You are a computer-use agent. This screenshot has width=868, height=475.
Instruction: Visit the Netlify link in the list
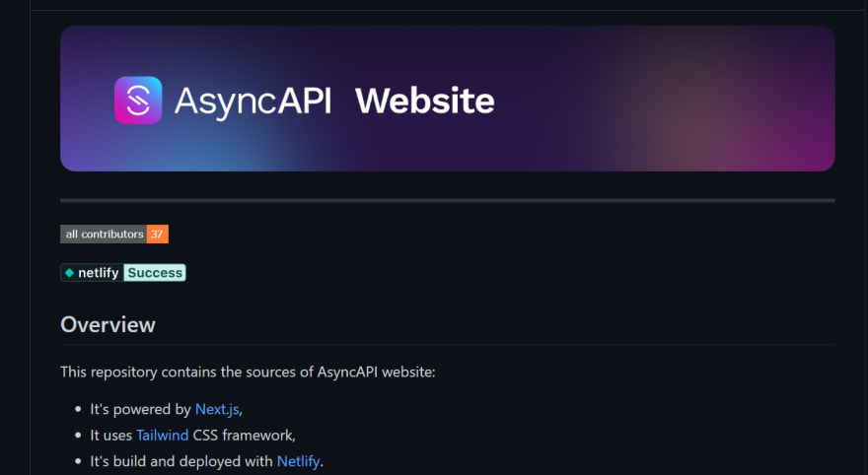click(x=298, y=461)
